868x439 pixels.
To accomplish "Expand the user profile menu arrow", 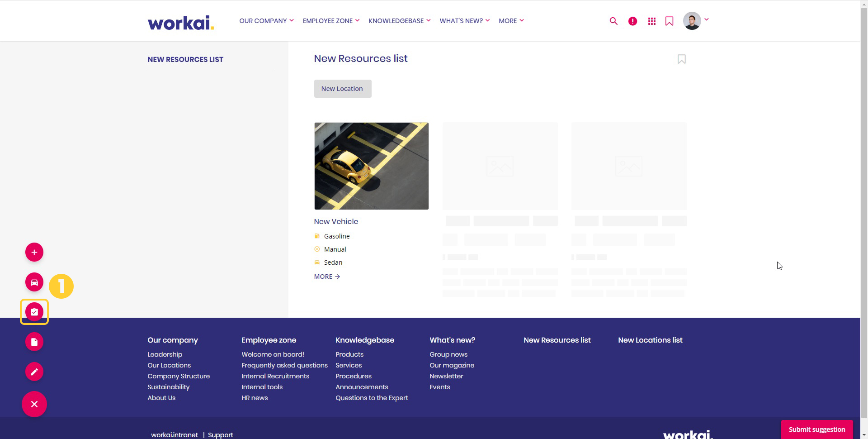I will 707,19.
